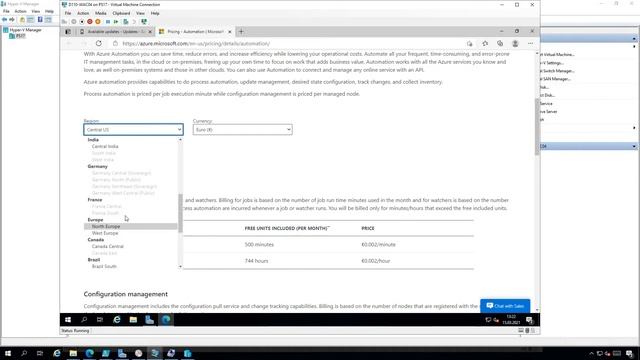This screenshot has width=640, height=360.
Task: Click host taskbar search icon
Action: click(x=24, y=353)
